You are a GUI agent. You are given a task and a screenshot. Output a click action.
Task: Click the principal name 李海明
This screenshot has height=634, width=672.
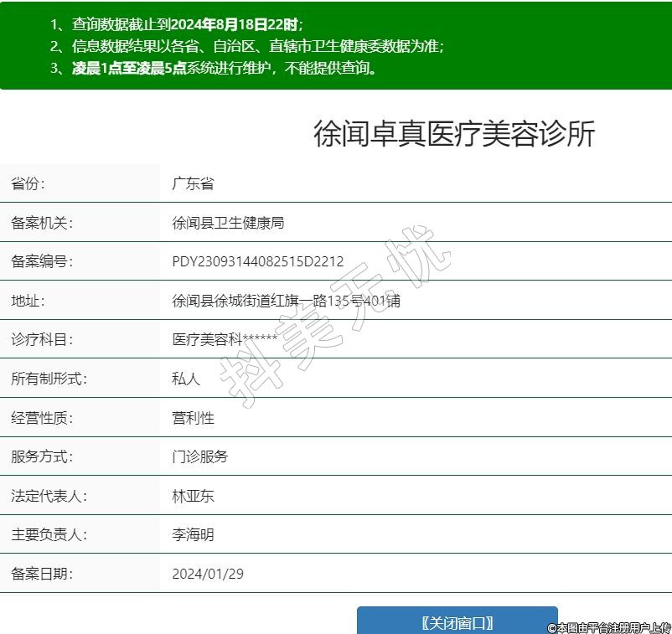tap(193, 534)
